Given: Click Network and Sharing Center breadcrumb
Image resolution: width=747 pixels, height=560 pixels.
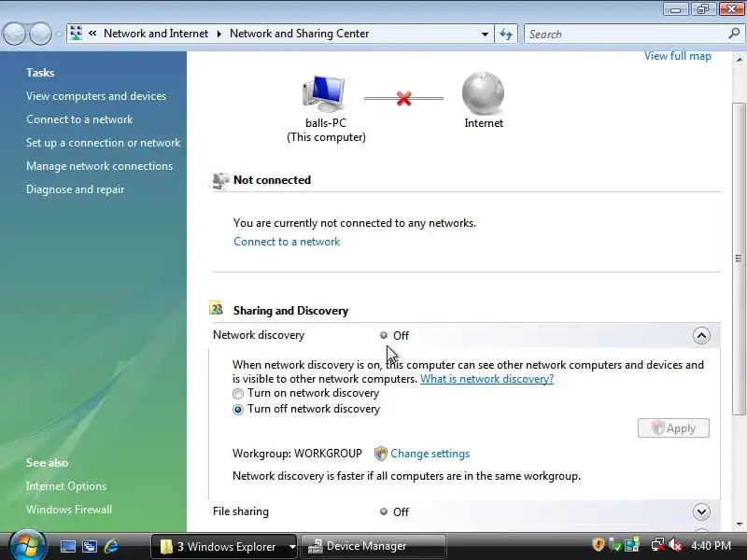Looking at the screenshot, I should pyautogui.click(x=299, y=34).
